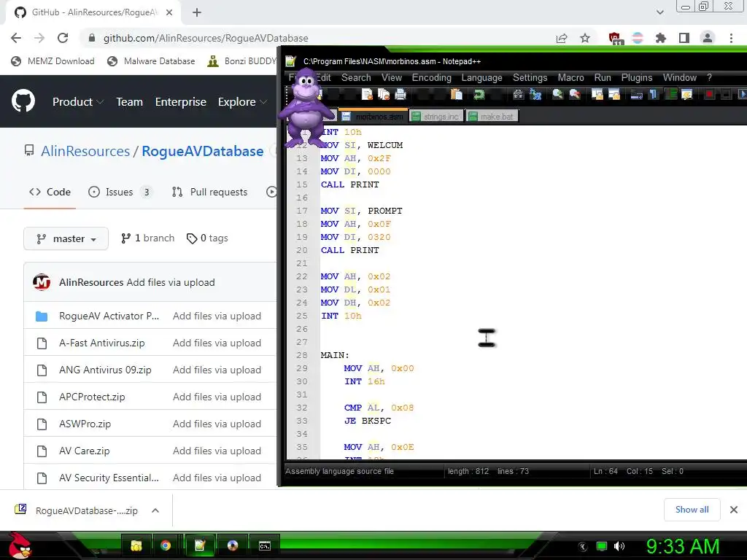Open the Language menu in Notepad++

pos(481,77)
